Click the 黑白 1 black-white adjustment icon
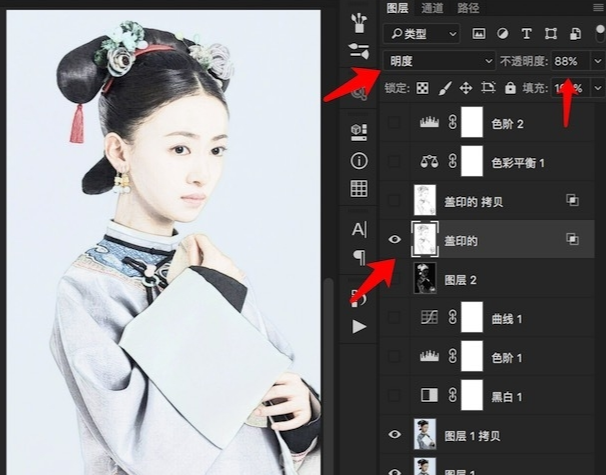Screen dimensions: 606x475 click(x=429, y=395)
